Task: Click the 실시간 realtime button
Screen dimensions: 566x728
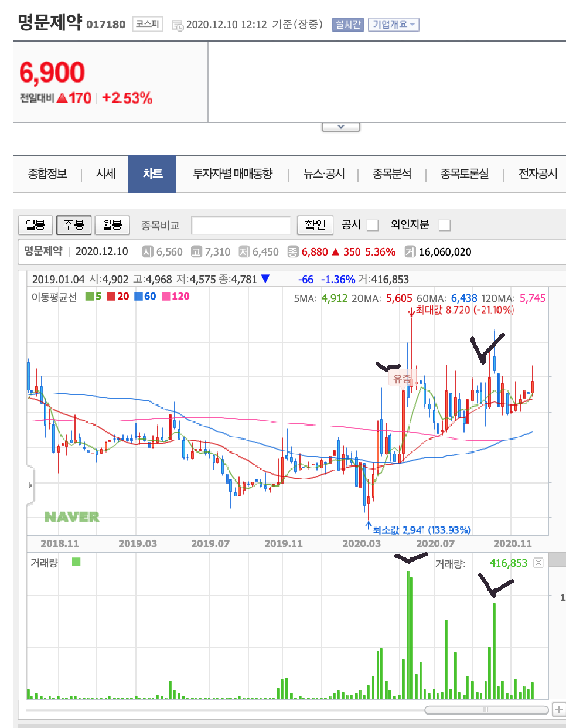Action: [x=347, y=25]
